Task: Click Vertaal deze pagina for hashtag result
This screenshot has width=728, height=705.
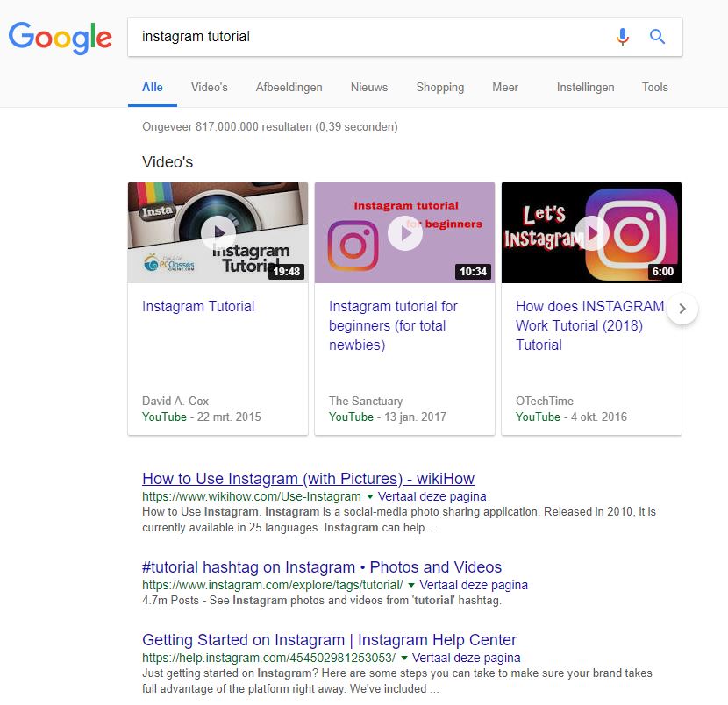Action: click(x=474, y=585)
